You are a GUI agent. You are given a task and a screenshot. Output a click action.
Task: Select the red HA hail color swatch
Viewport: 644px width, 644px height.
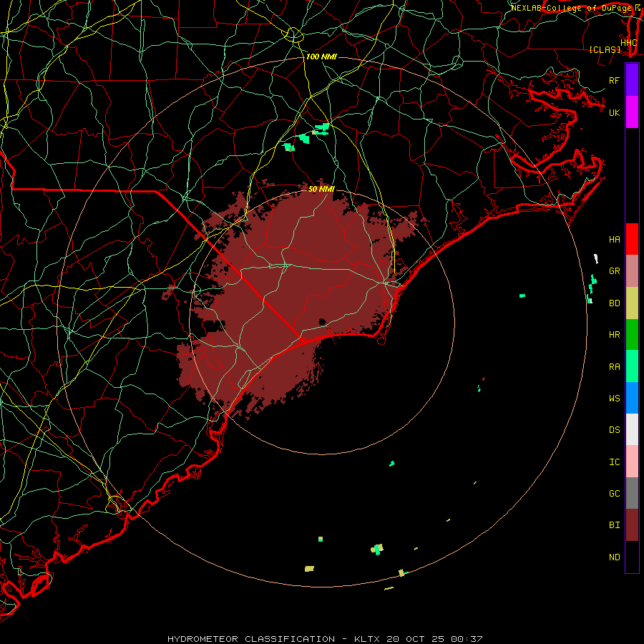coord(632,239)
